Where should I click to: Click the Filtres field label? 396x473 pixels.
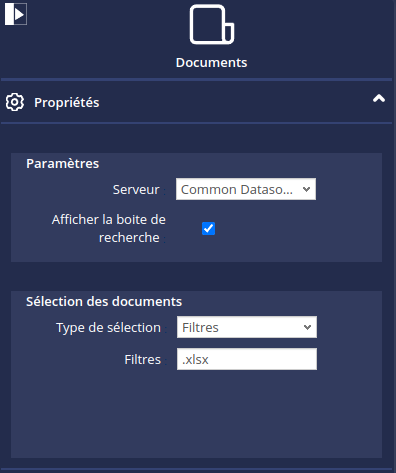[x=143, y=360]
